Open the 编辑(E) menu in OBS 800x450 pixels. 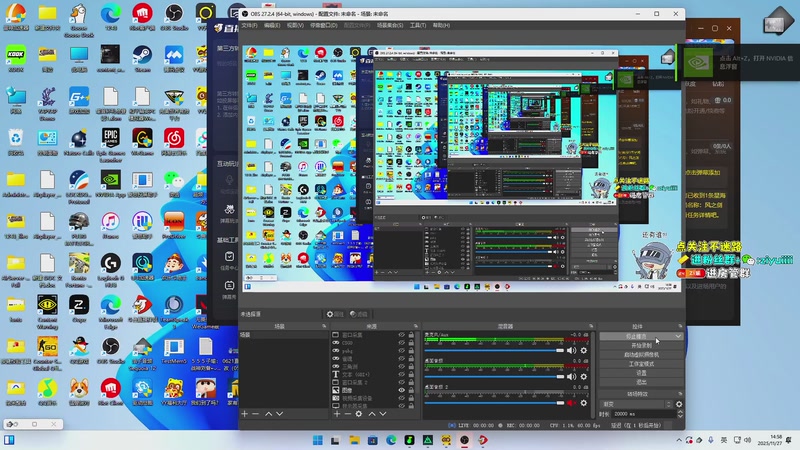tap(272, 25)
